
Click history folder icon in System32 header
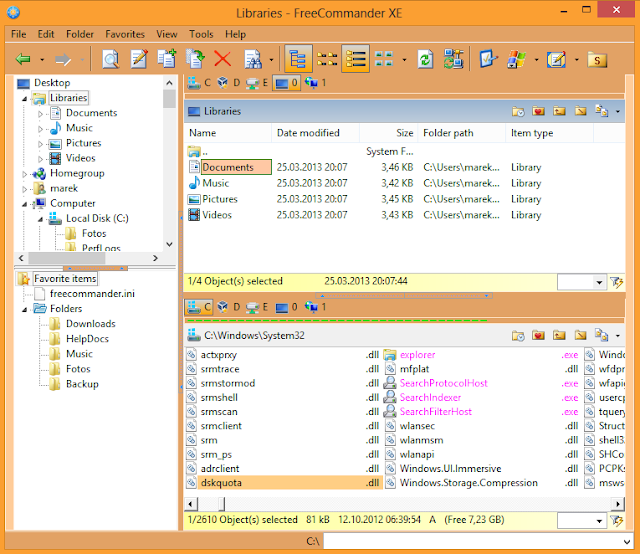(518, 336)
